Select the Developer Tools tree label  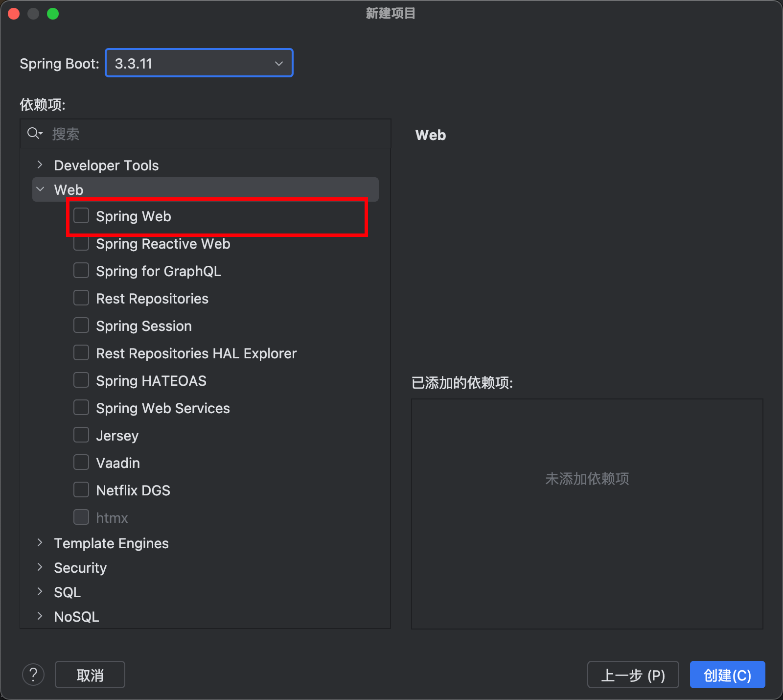point(106,165)
